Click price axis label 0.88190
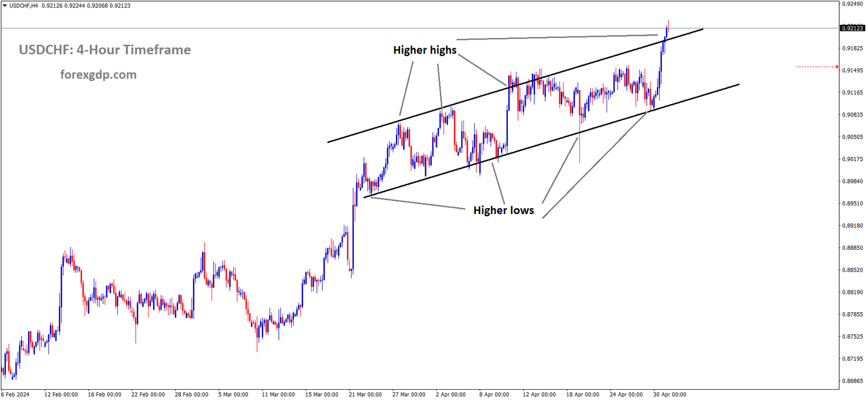The image size is (868, 400). 852,292
